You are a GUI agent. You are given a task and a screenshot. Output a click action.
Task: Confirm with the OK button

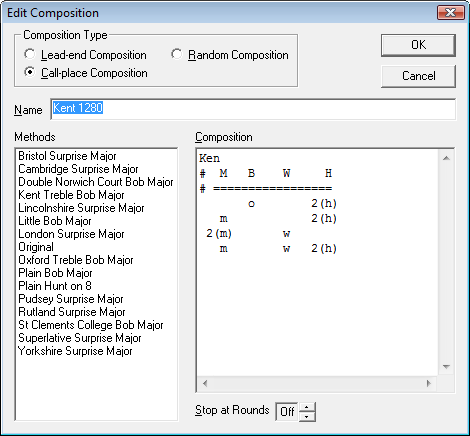pyautogui.click(x=418, y=45)
